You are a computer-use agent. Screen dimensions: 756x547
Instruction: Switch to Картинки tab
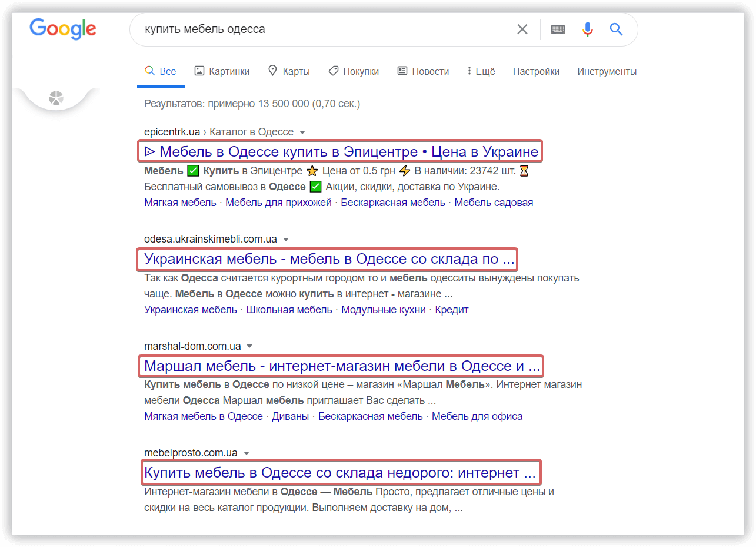pos(222,71)
